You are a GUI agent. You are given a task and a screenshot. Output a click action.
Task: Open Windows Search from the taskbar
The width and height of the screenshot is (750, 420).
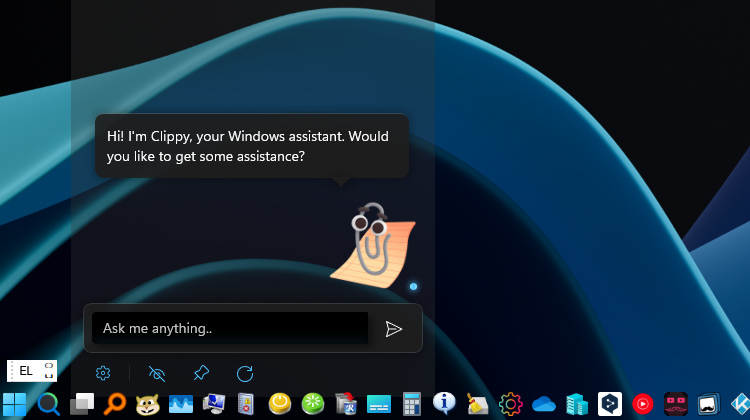coord(48,404)
